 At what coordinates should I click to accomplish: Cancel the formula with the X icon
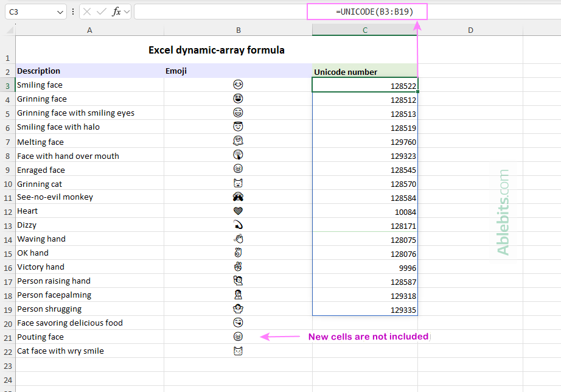tap(86, 11)
